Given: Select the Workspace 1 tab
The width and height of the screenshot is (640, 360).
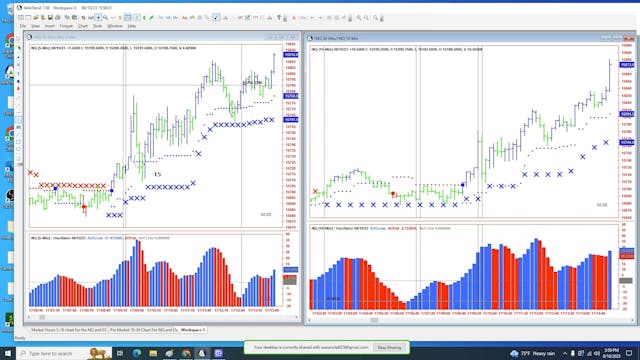Looking at the screenshot, I should point(193,330).
